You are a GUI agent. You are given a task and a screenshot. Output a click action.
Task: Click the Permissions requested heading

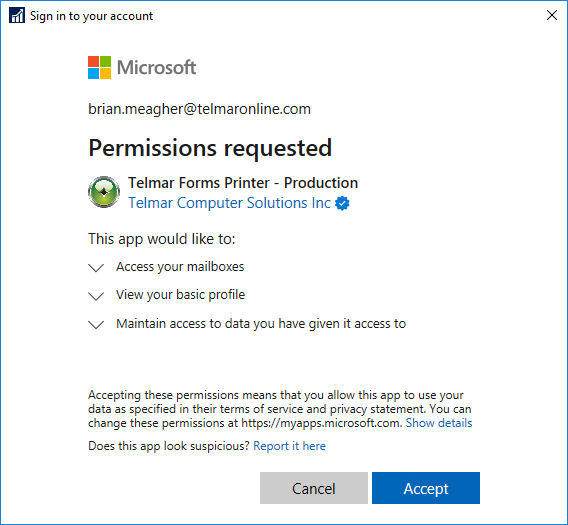coord(210,148)
